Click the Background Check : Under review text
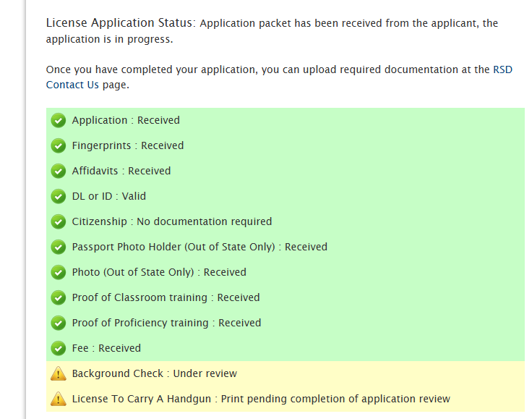 [x=154, y=373]
